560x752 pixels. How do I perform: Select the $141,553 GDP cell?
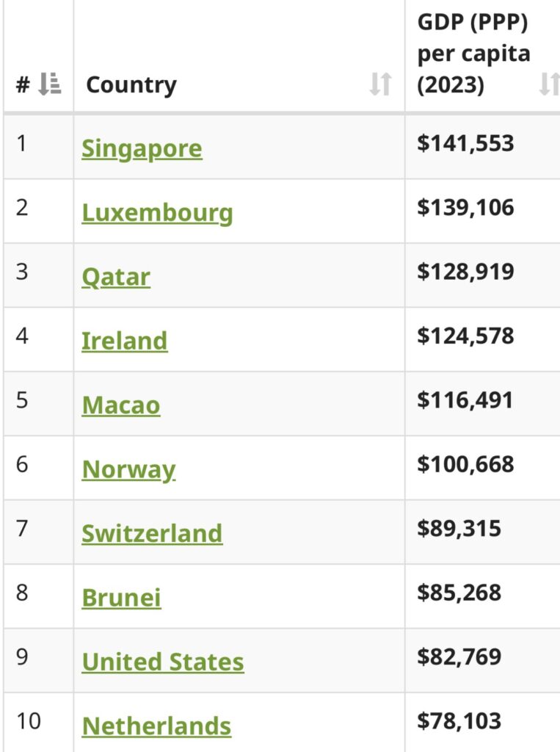(465, 143)
